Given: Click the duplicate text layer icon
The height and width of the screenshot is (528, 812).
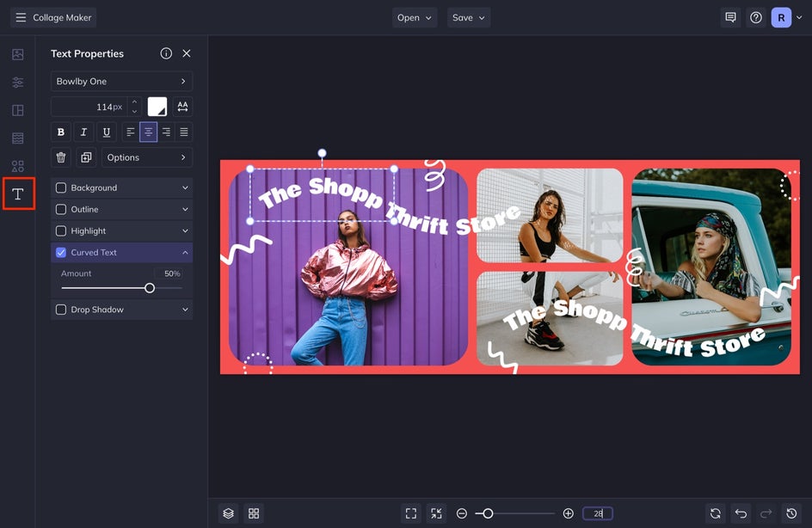Looking at the screenshot, I should pos(85,157).
